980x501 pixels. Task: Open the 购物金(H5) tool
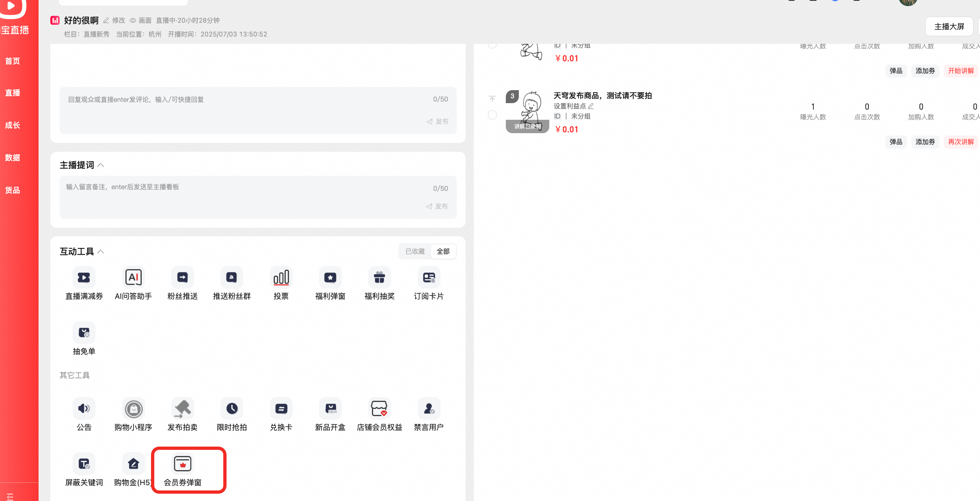[x=133, y=470]
